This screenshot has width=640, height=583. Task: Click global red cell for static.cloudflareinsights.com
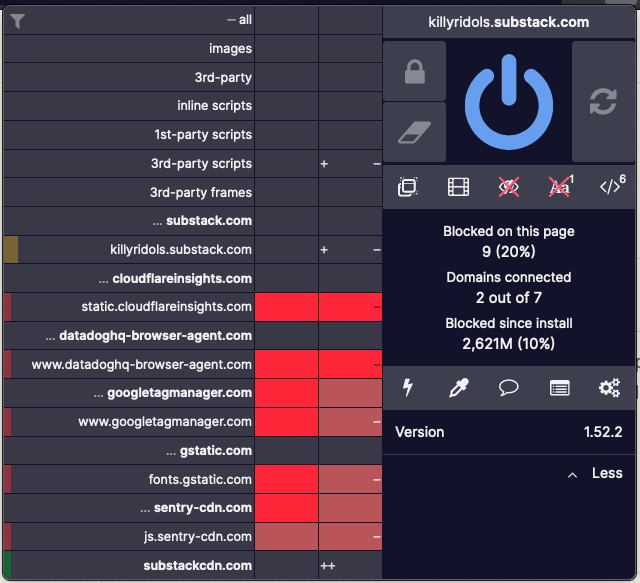coord(287,307)
